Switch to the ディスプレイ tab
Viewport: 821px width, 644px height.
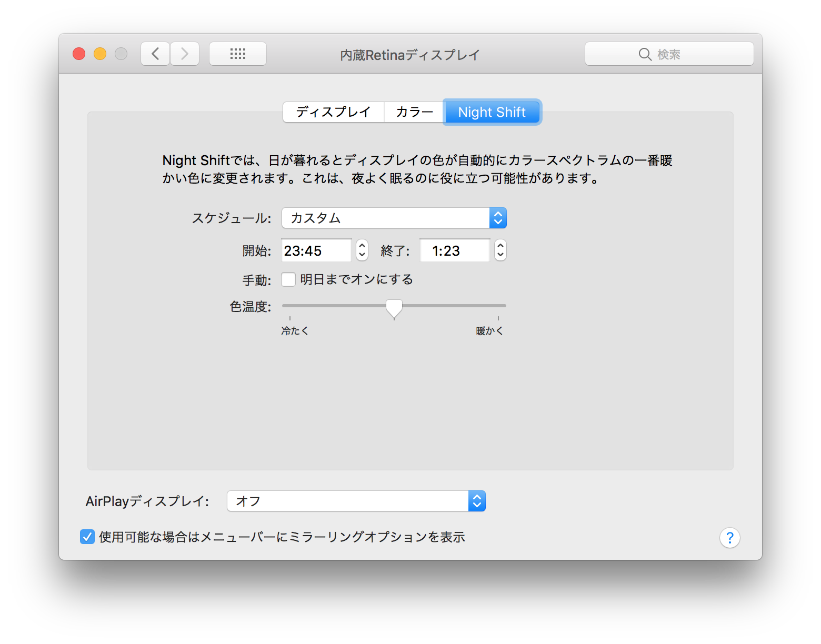pos(334,112)
